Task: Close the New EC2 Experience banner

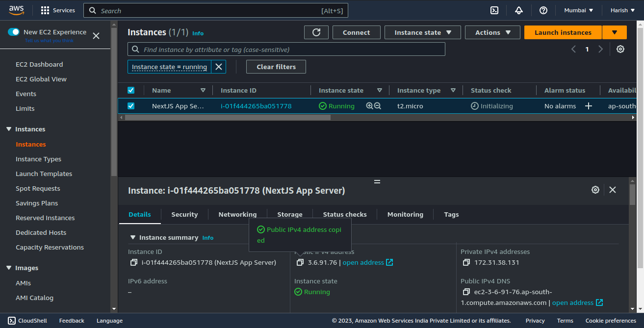Action: click(96, 35)
